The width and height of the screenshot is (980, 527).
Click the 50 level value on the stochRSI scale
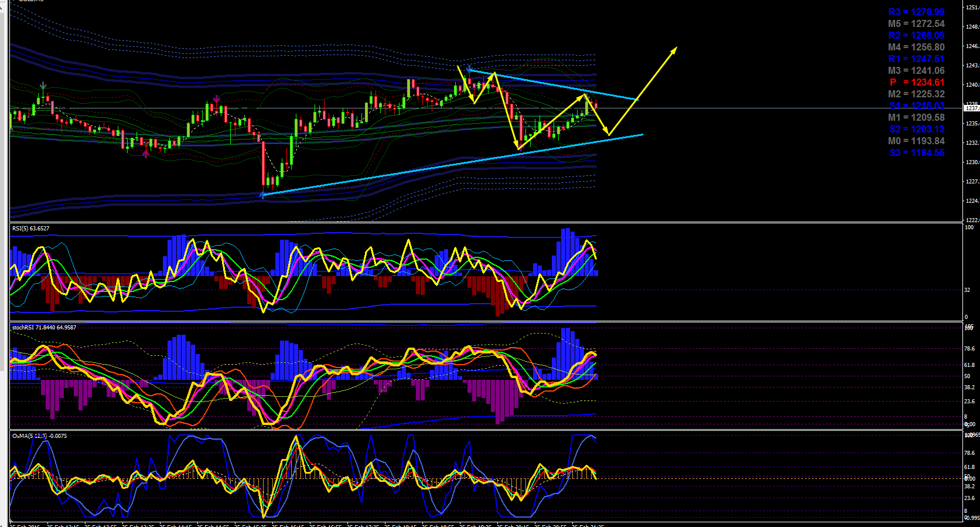point(968,376)
